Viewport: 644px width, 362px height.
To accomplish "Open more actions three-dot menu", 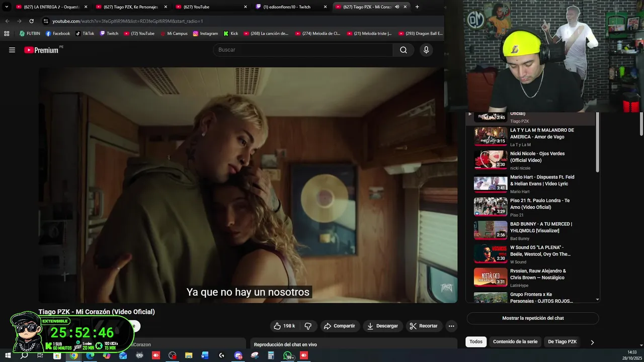I will coord(451,326).
